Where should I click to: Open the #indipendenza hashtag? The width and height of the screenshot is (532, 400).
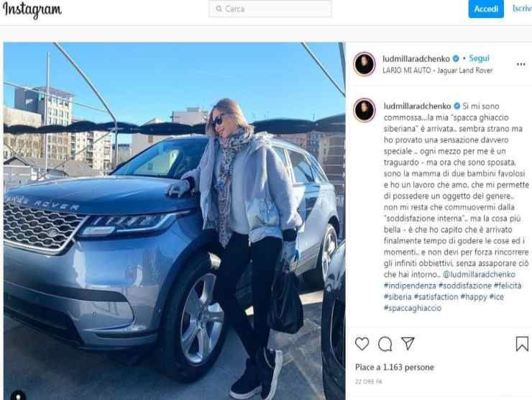pyautogui.click(x=410, y=286)
